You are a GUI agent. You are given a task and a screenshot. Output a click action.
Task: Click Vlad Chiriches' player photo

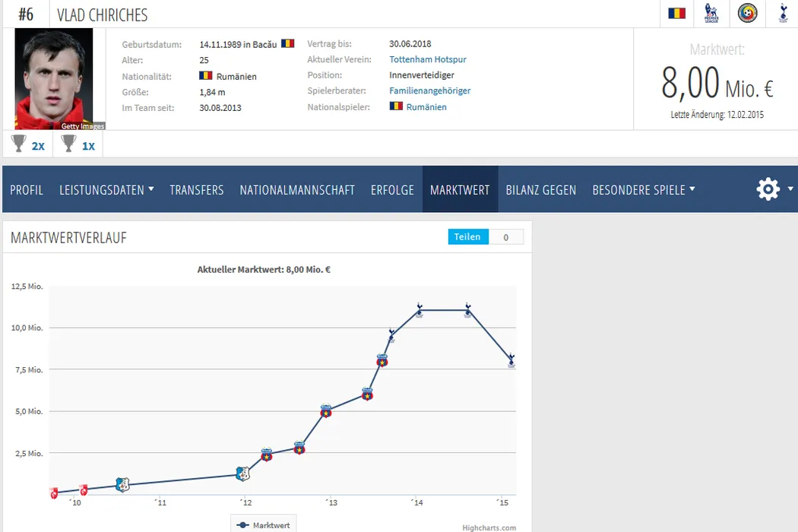point(53,79)
